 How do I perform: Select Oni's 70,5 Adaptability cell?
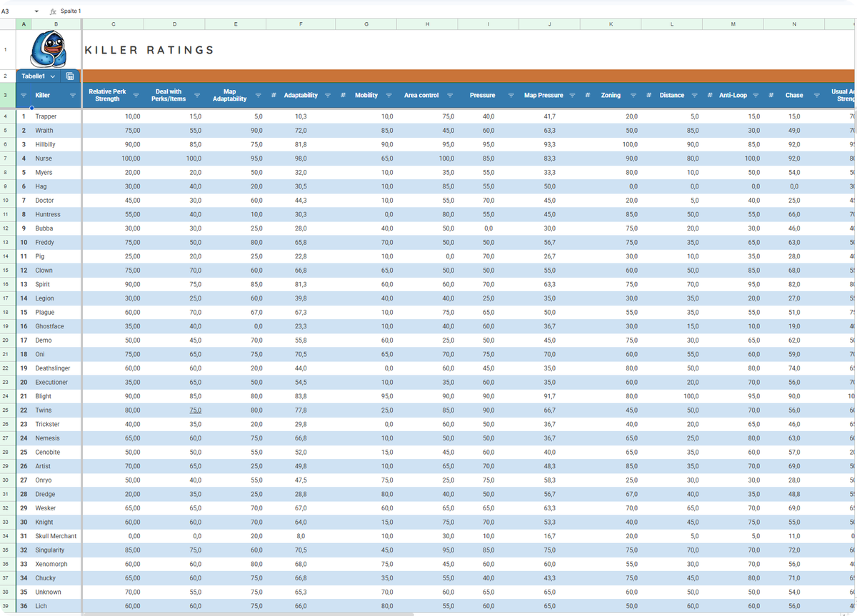[x=301, y=354]
